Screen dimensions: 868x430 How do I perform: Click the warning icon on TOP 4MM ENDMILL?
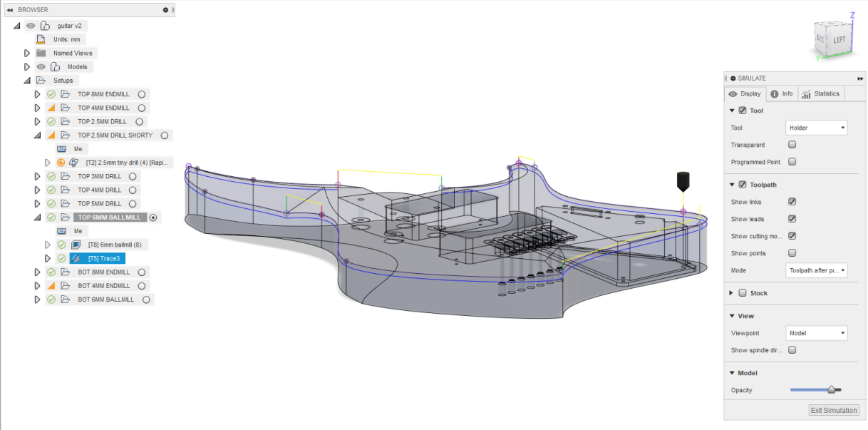tap(51, 108)
